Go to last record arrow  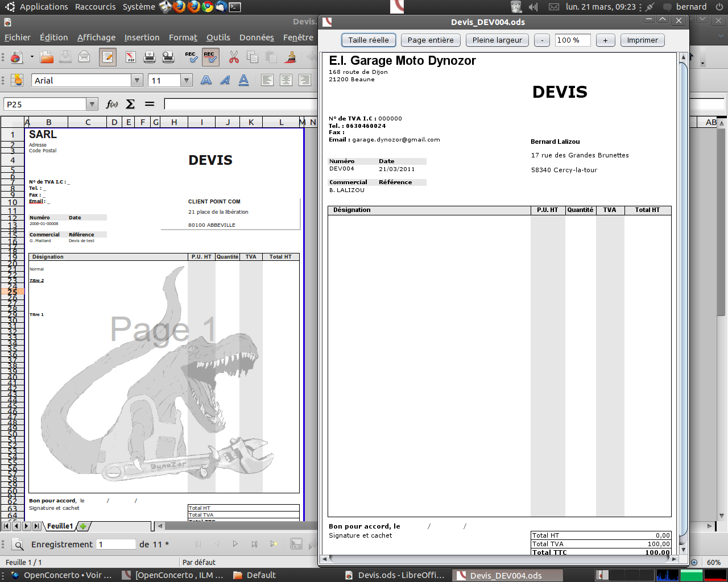point(254,544)
